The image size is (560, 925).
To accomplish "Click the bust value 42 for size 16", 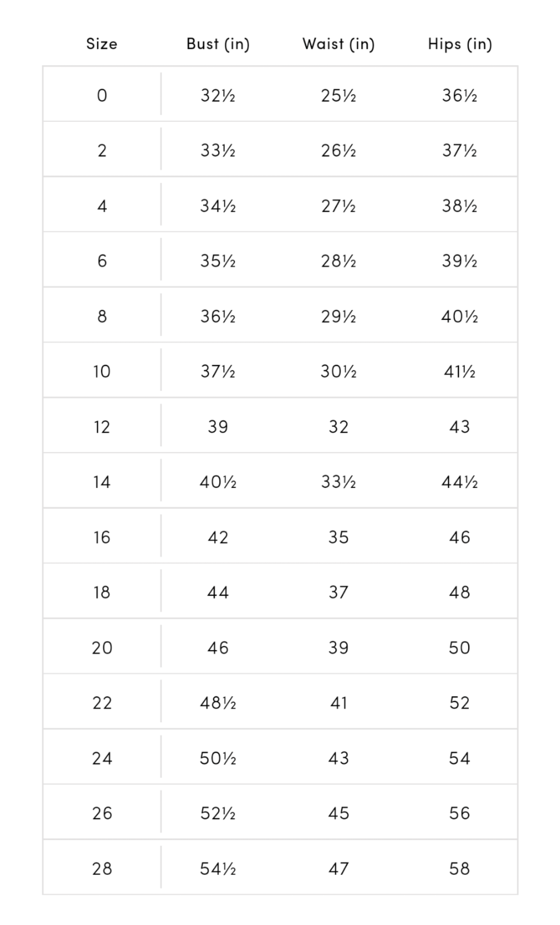I will [x=218, y=537].
